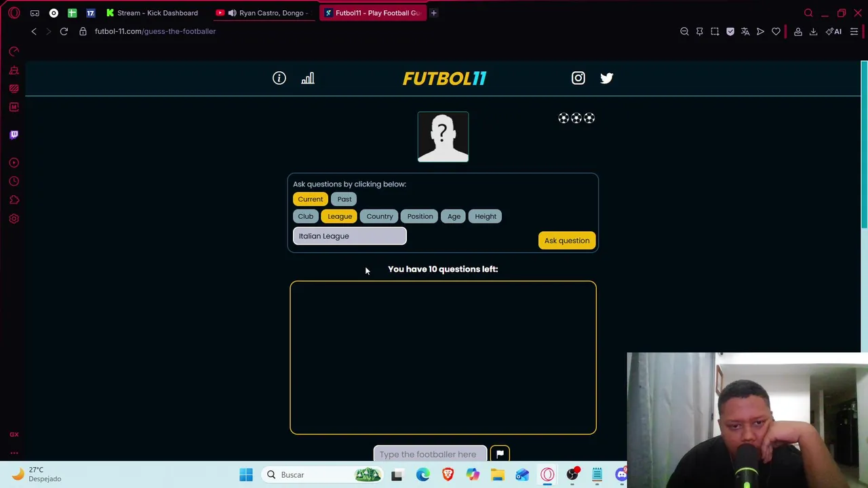
Task: Choose the Position question category
Action: tap(420, 216)
